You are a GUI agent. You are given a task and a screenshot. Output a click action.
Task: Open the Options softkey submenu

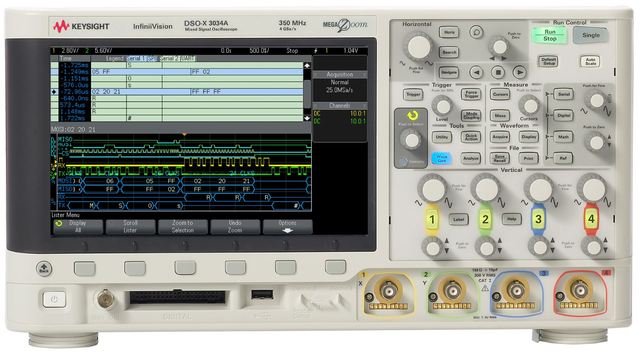pyautogui.click(x=288, y=226)
